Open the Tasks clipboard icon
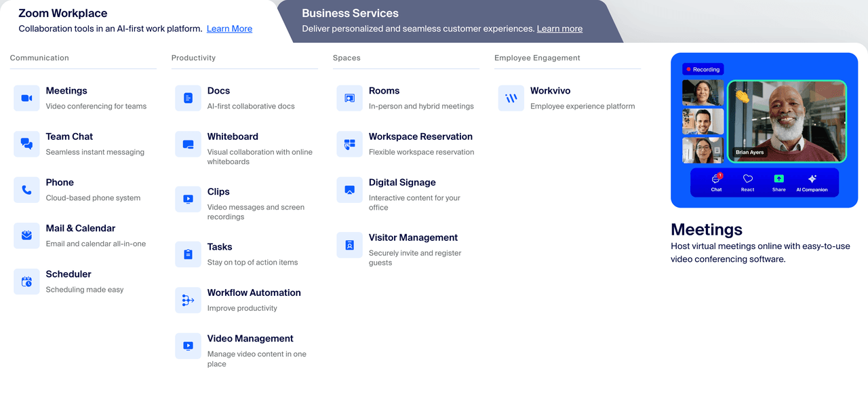868x399 pixels. (188, 254)
